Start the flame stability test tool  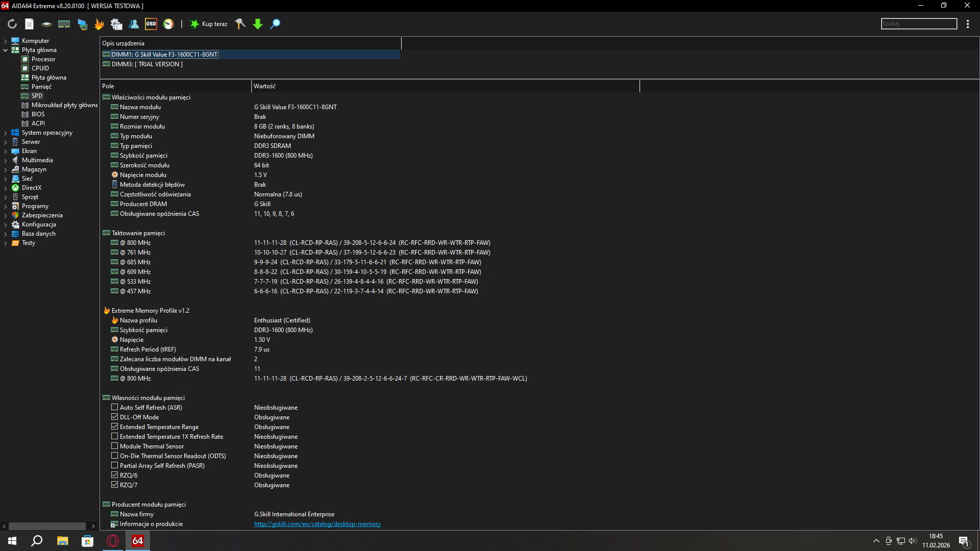coord(99,24)
